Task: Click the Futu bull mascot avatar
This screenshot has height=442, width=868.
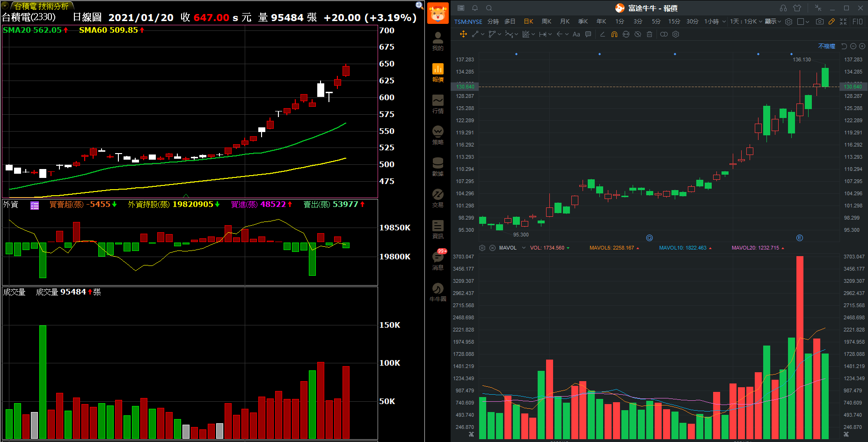Action: coord(438,13)
